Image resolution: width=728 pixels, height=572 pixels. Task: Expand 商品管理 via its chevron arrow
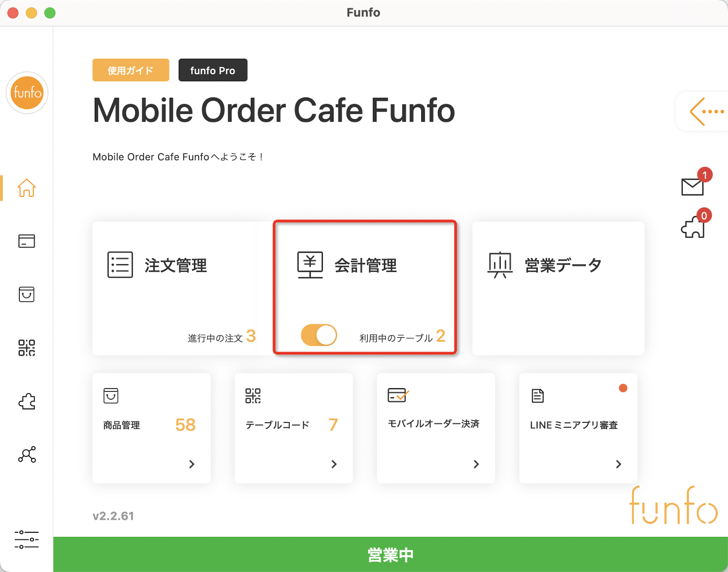[x=192, y=464]
